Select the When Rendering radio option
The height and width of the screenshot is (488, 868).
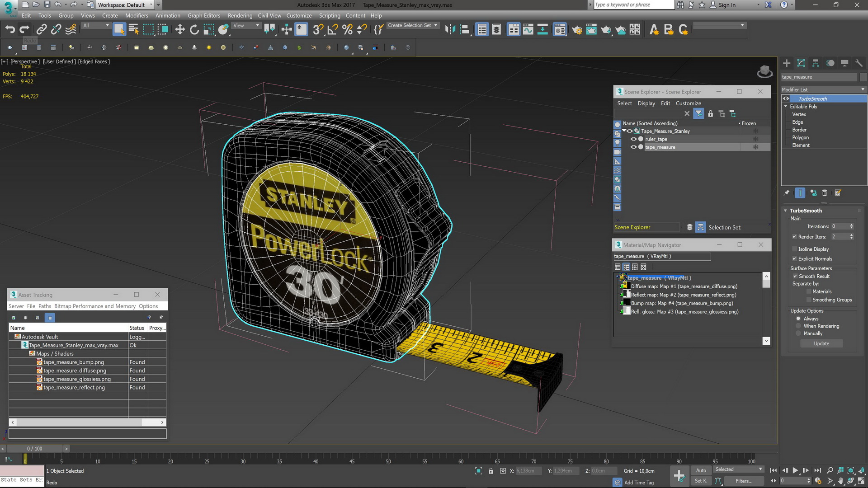pos(798,326)
